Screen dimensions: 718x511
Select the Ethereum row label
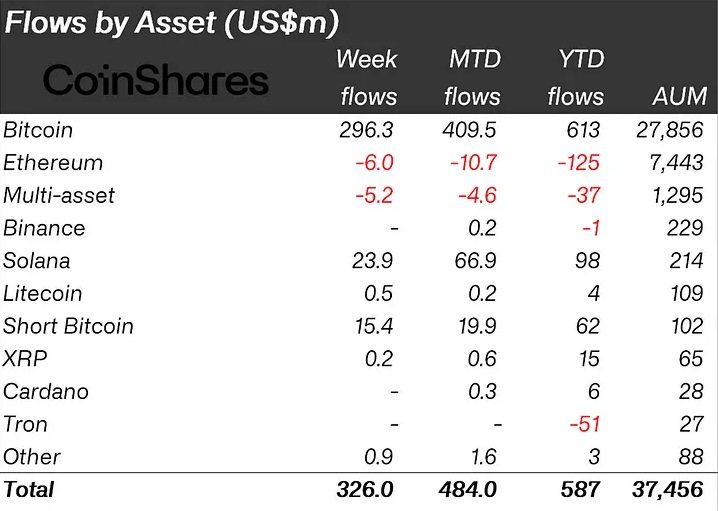tap(53, 163)
